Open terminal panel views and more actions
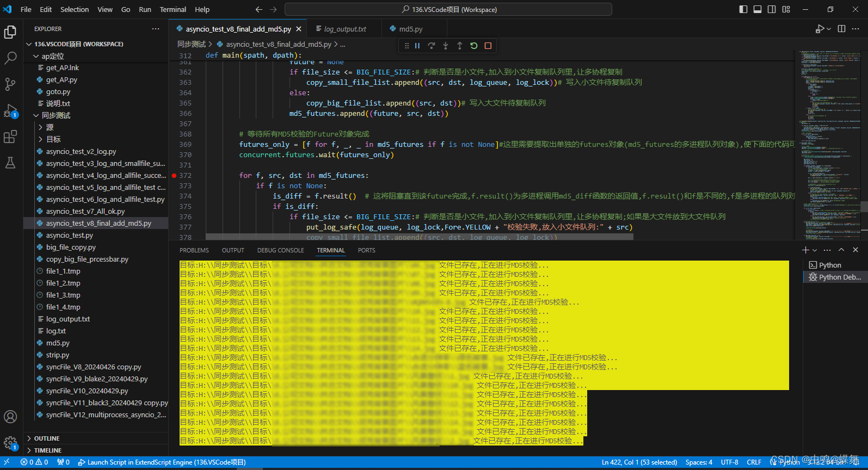868x470 pixels. (x=827, y=250)
